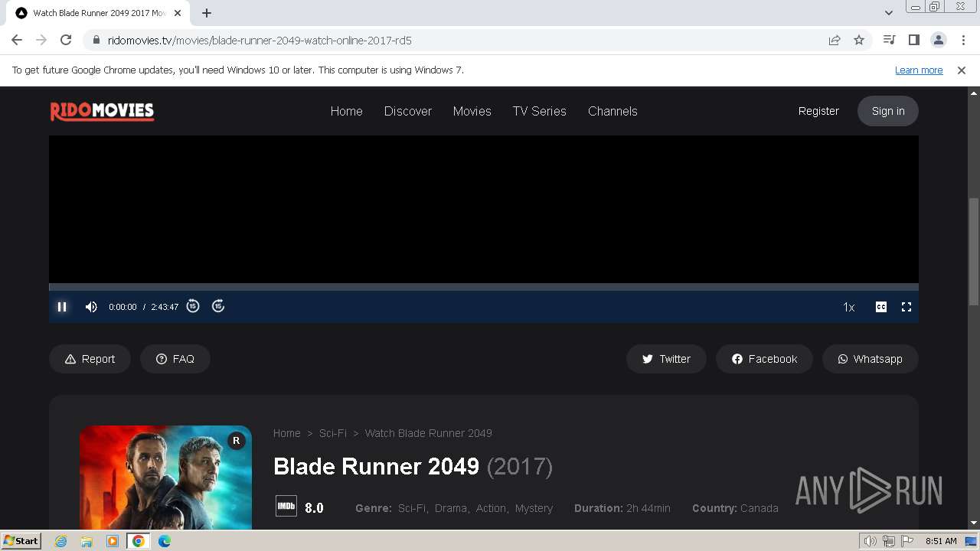The height and width of the screenshot is (551, 980).
Task: Click the Canada country link
Action: coord(759,508)
